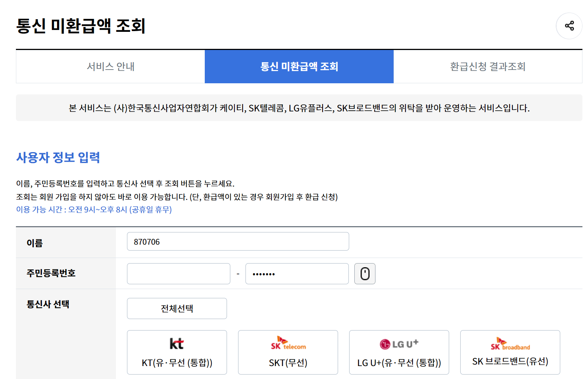Screen dimensions: 588x379
Task: Open the virtual mouse keyboard icon
Action: coord(365,274)
